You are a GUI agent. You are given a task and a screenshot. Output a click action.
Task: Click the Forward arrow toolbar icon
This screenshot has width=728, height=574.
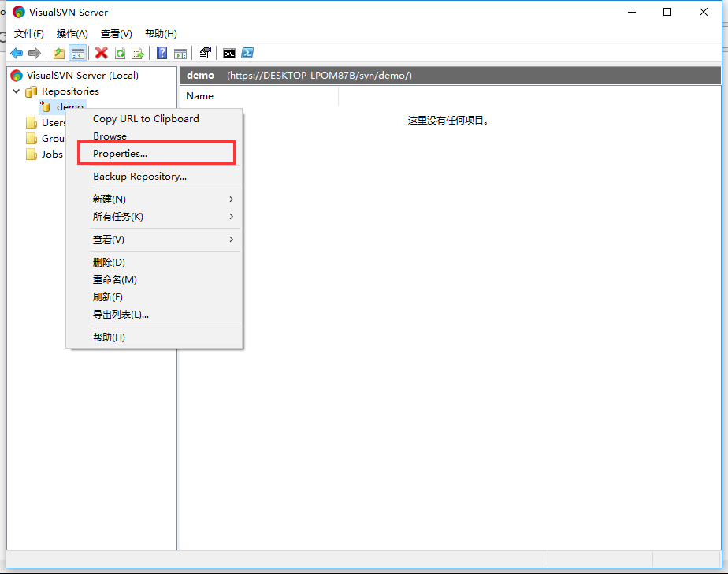pyautogui.click(x=35, y=54)
